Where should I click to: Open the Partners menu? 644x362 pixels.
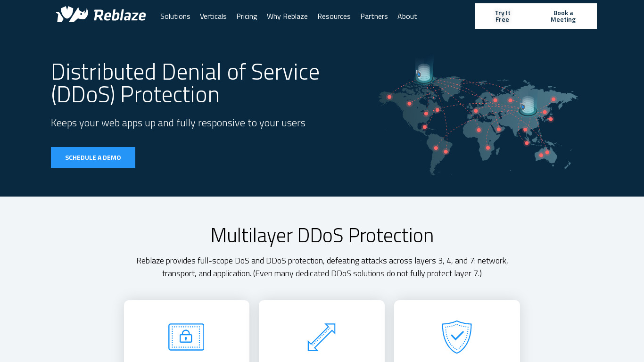374,16
